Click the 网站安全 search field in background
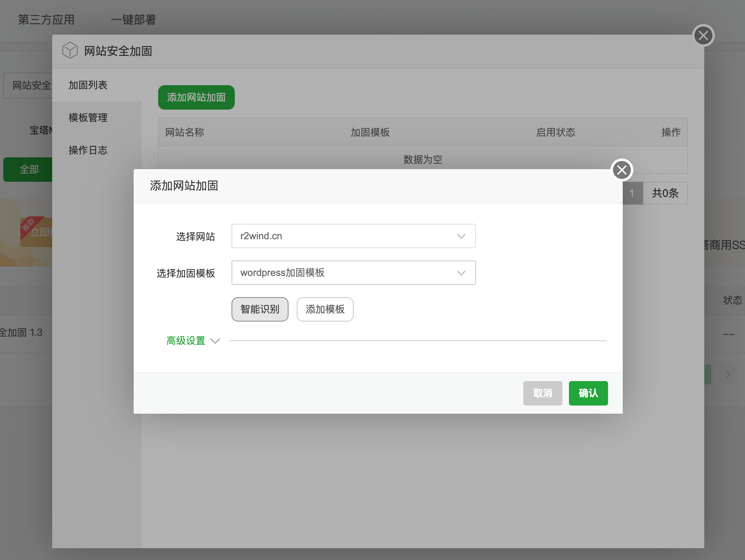 point(28,86)
